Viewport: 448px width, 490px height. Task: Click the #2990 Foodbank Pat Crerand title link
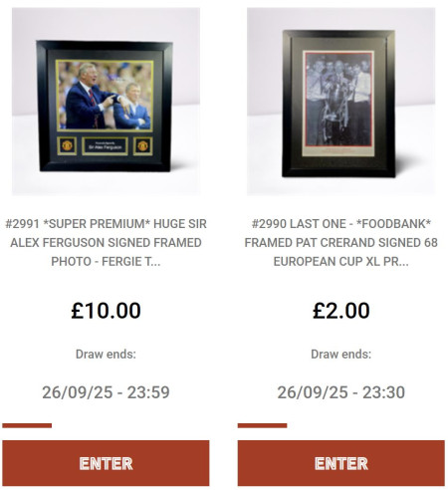(340, 243)
